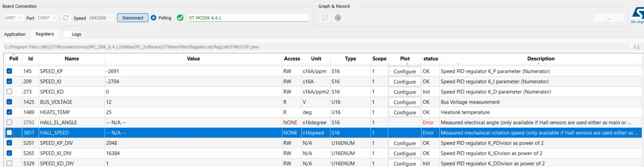The image size is (644, 167).
Task: Click the Error status of HALL_EL_ANGLE
Action: click(x=428, y=123)
